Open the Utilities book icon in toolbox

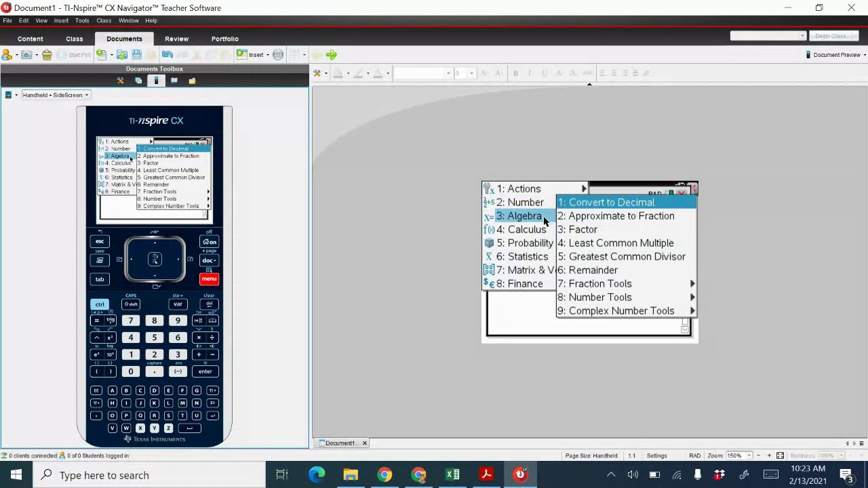(174, 81)
